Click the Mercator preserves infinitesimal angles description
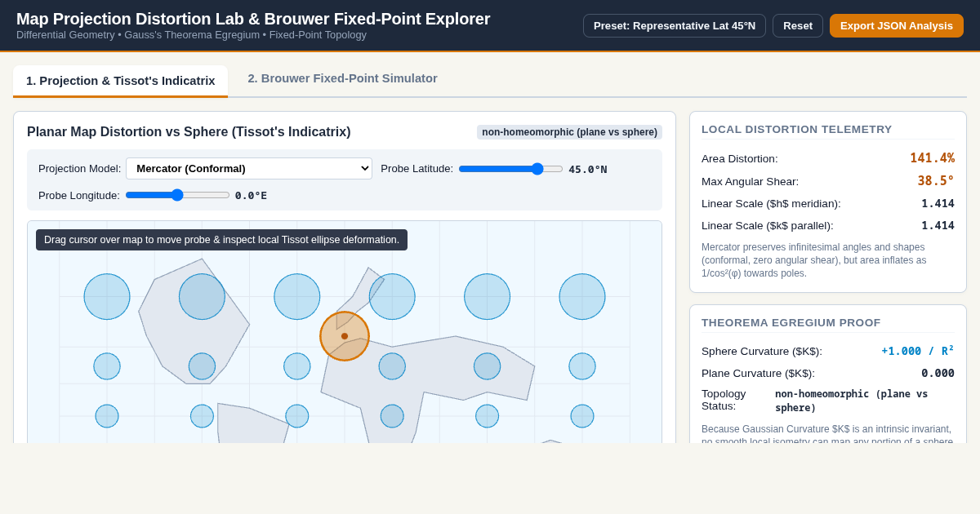This screenshot has width=980, height=514. click(x=828, y=260)
